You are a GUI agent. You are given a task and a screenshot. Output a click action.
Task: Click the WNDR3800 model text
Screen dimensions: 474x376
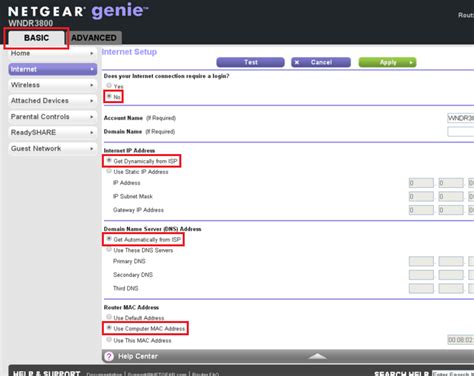pos(31,23)
